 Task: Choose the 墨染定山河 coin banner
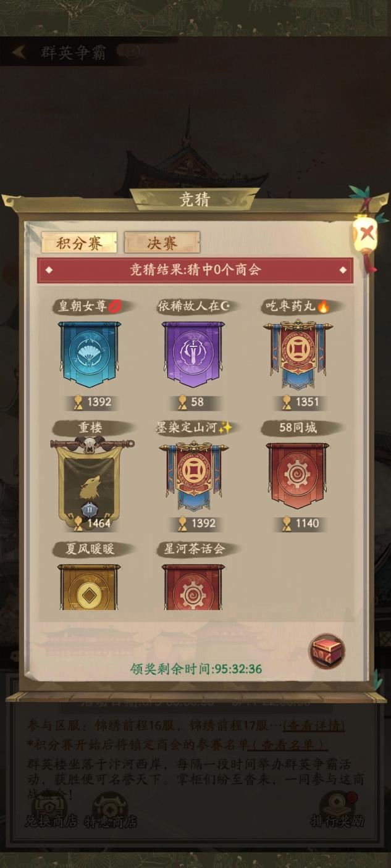[x=194, y=475]
